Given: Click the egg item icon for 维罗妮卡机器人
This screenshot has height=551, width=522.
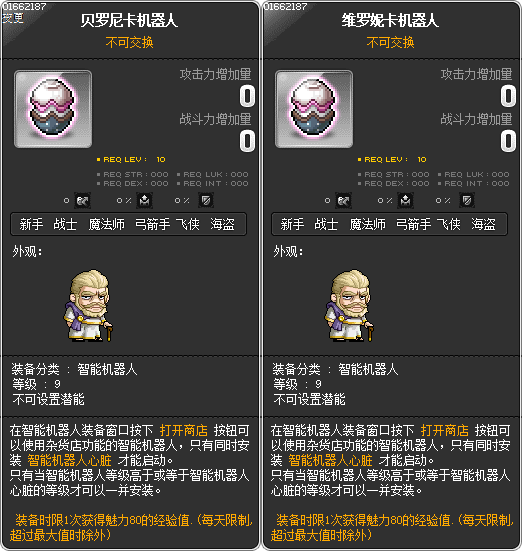Looking at the screenshot, I should 314,109.
